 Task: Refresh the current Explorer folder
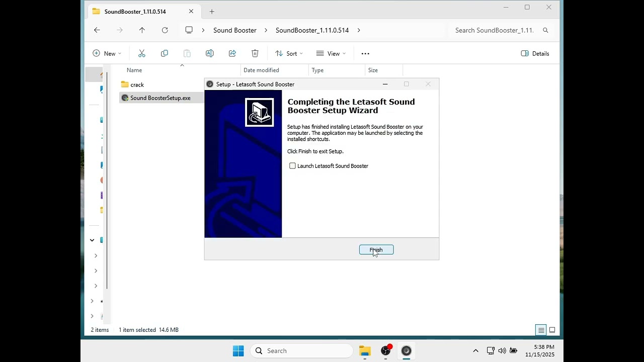point(165,30)
